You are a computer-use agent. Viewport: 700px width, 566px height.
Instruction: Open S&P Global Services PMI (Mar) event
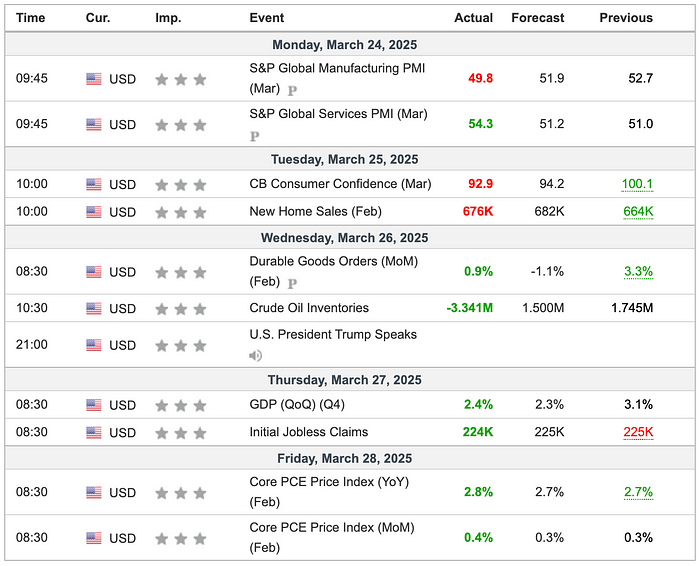338,114
